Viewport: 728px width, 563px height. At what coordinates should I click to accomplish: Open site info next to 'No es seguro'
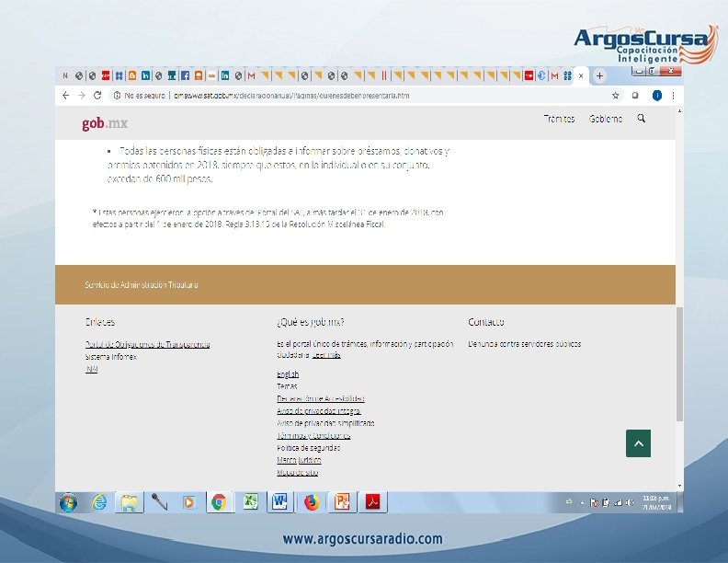click(117, 96)
